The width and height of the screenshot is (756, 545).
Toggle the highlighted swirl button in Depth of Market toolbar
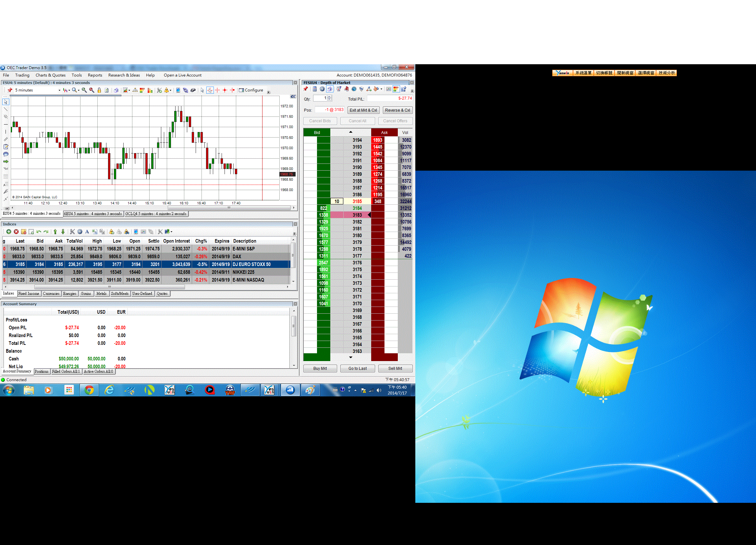coord(330,89)
